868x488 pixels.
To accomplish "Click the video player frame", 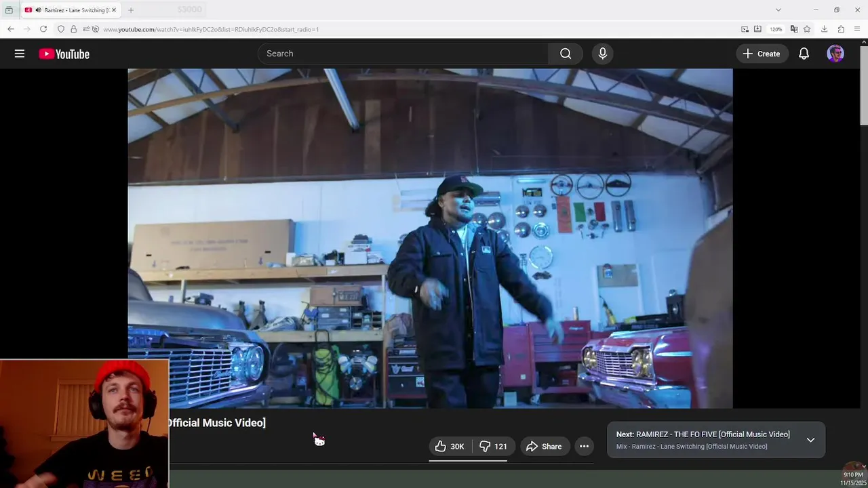I will [430, 238].
